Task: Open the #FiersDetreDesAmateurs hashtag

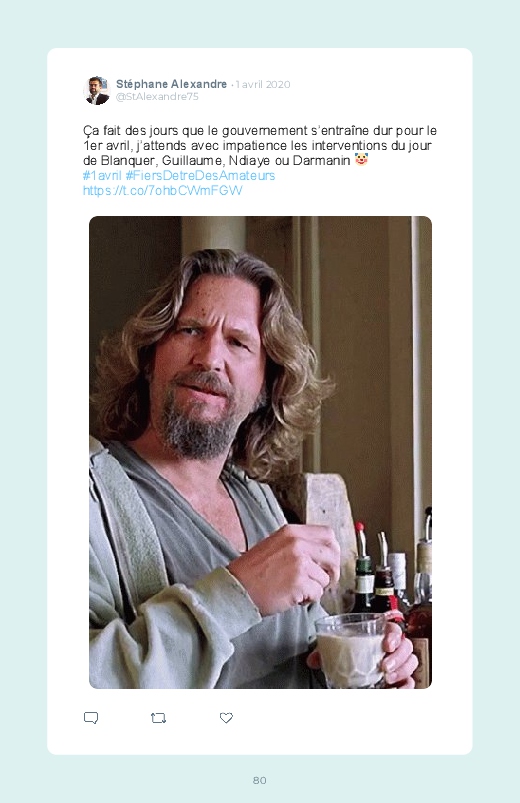Action: (200, 176)
